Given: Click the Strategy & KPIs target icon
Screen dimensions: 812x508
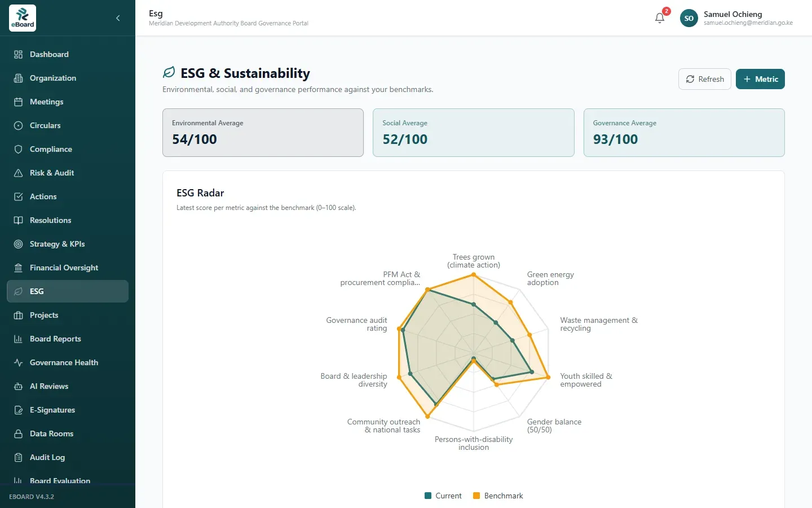Looking at the screenshot, I should click(x=18, y=244).
